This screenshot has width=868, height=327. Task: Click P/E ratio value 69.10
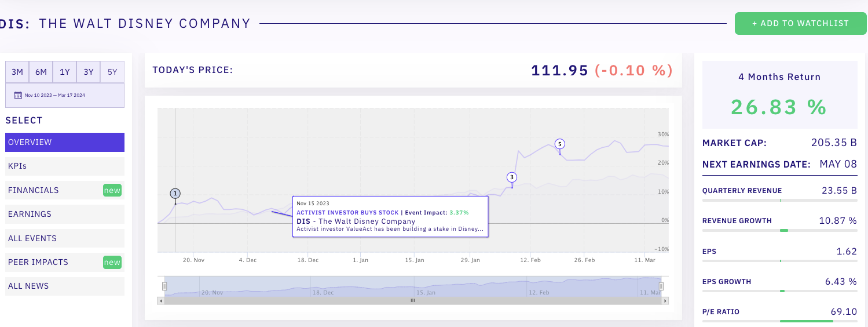[844, 312]
